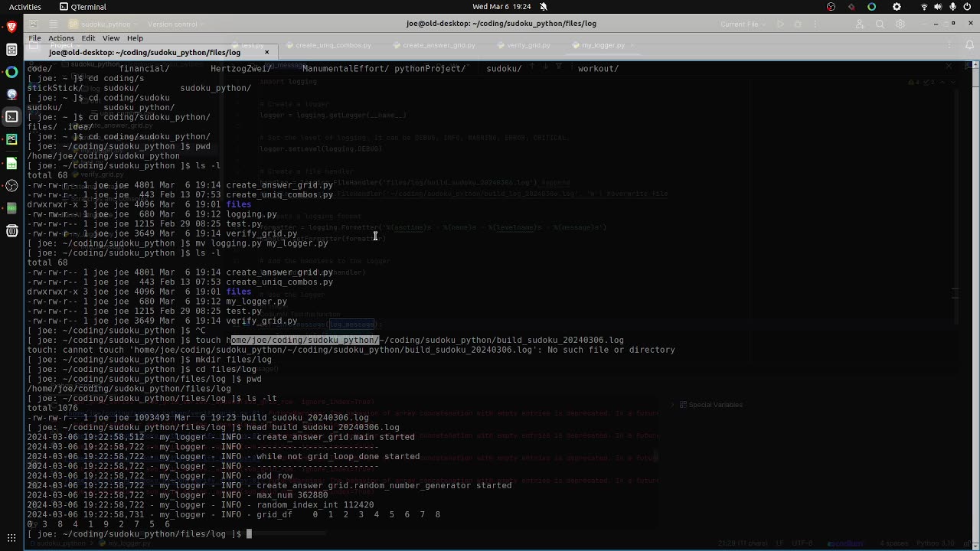The image size is (980, 551).
Task: Click the microphone indicator in top bar
Action: pyautogui.click(x=953, y=7)
